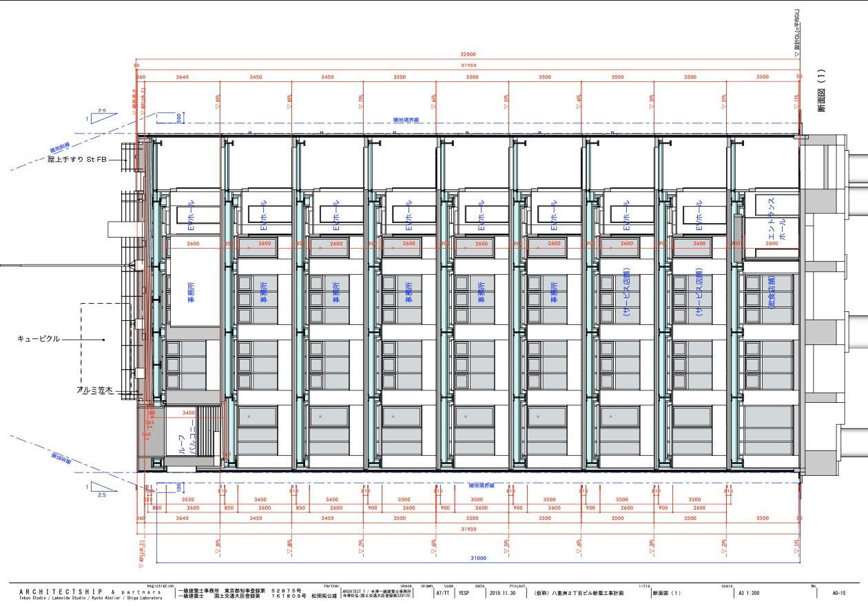Select the YESP code in title block
This screenshot has width=868, height=606.
click(x=464, y=592)
